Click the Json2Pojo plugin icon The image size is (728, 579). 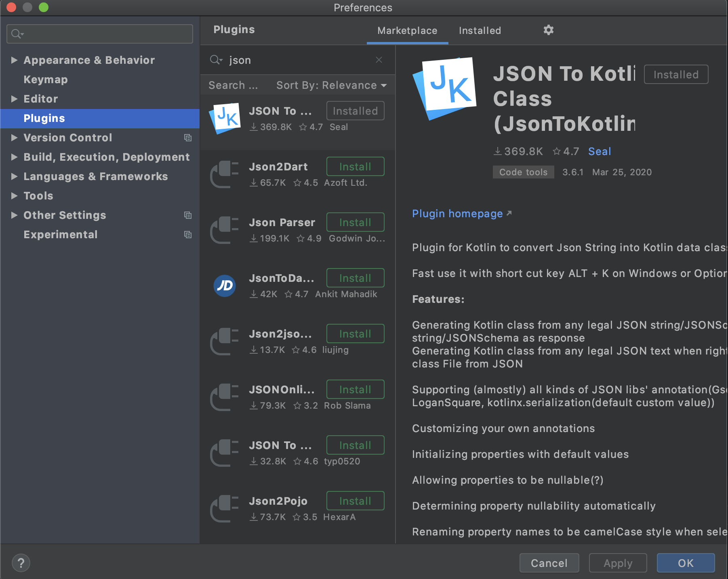[x=225, y=508]
